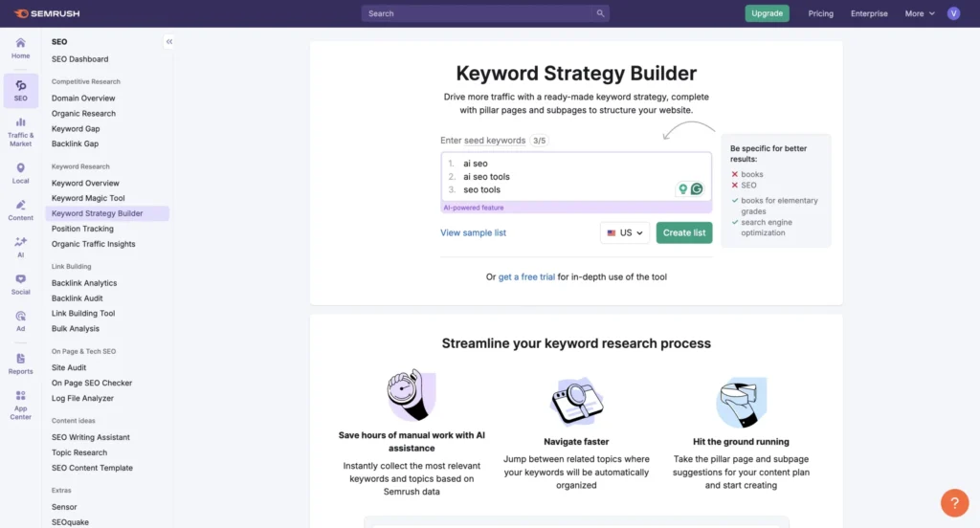
Task: Open SEO Content Template in sidebar
Action: click(92, 468)
